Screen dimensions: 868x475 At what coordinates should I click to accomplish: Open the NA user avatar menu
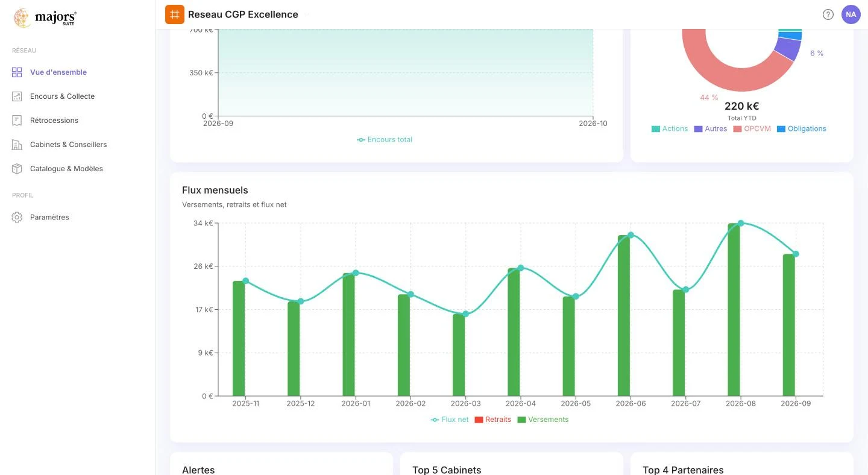click(851, 14)
